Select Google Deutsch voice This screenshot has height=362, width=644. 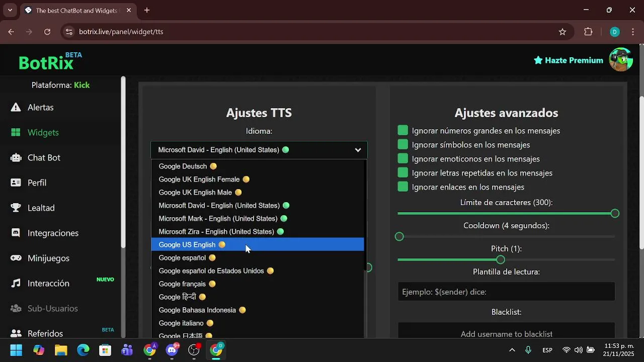click(258, 166)
